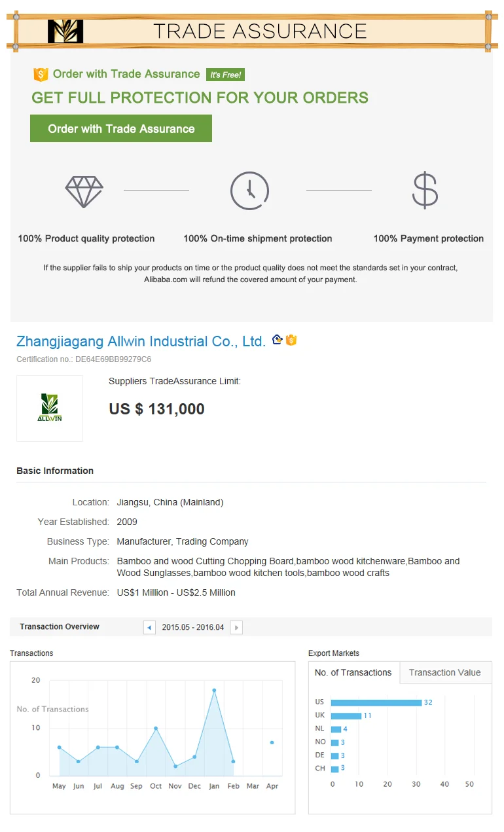
Task: Click the April data point on transactions chart
Action: 272,742
